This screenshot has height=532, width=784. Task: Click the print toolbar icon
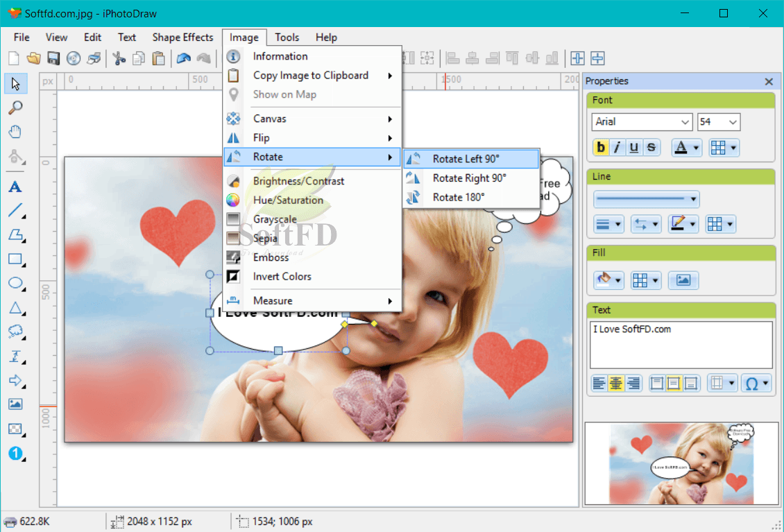point(94,58)
